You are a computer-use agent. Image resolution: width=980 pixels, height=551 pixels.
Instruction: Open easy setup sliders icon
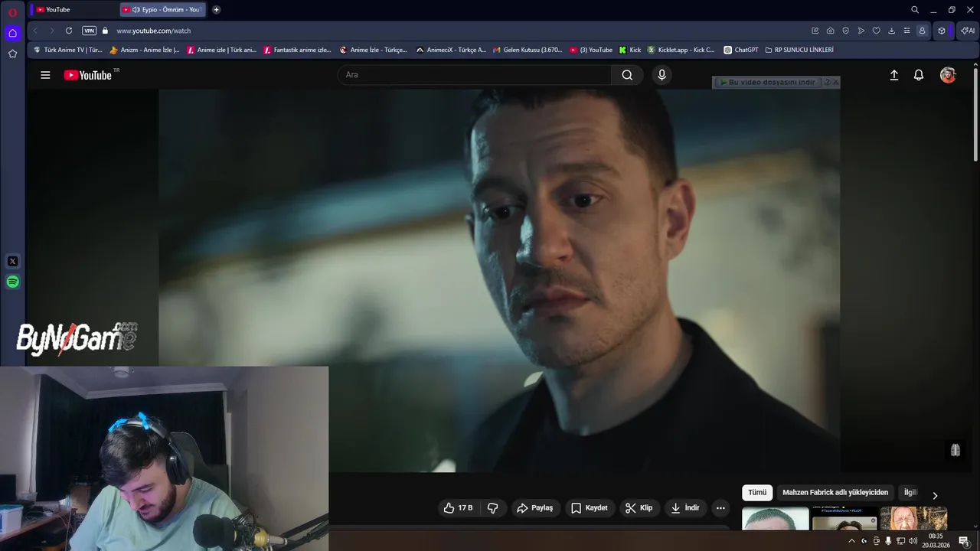[x=906, y=31]
